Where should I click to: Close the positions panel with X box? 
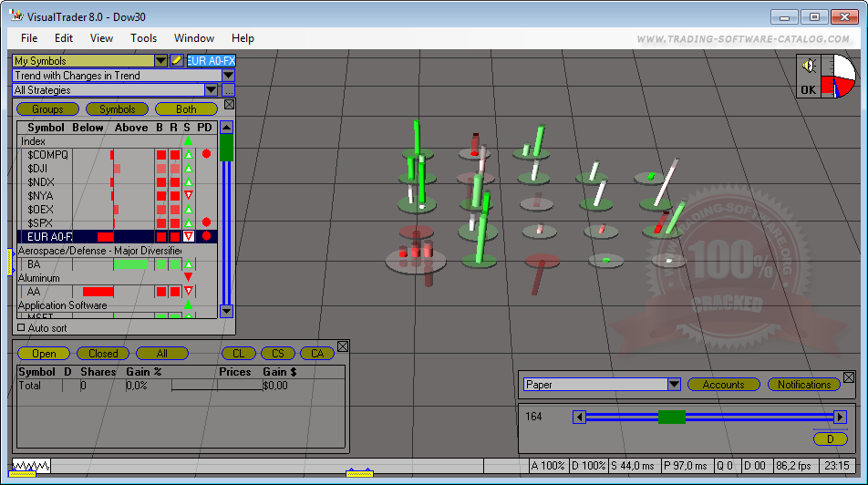(343, 346)
